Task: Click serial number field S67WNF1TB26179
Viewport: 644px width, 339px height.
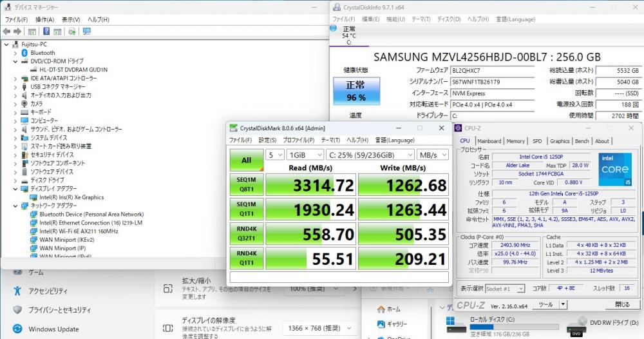Action: 493,82
